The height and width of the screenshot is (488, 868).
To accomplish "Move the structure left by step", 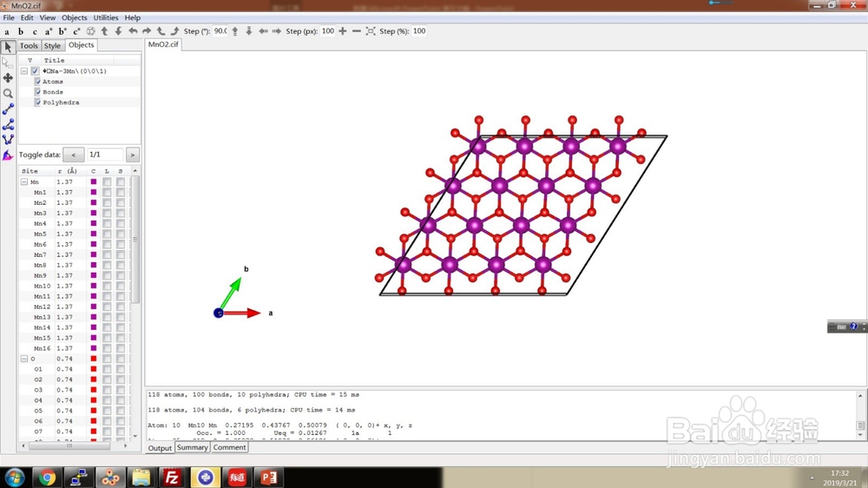I will (x=263, y=31).
